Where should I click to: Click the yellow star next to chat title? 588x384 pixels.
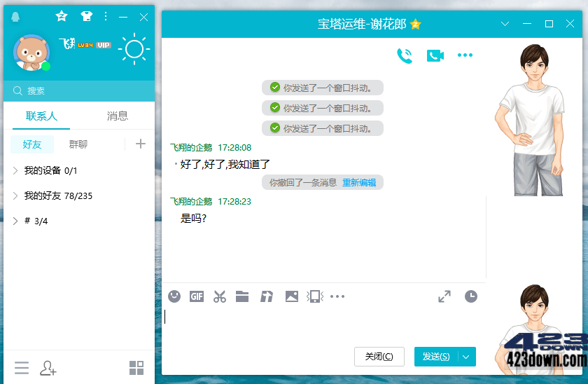[416, 25]
